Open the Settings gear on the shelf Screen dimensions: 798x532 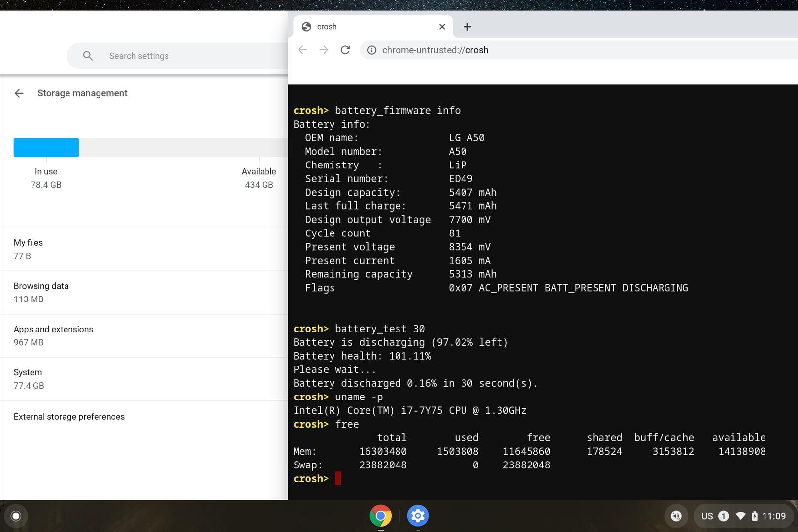click(x=418, y=516)
